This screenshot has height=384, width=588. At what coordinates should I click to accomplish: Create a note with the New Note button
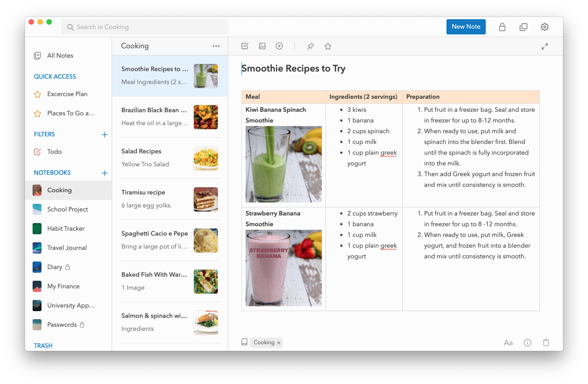(x=466, y=27)
